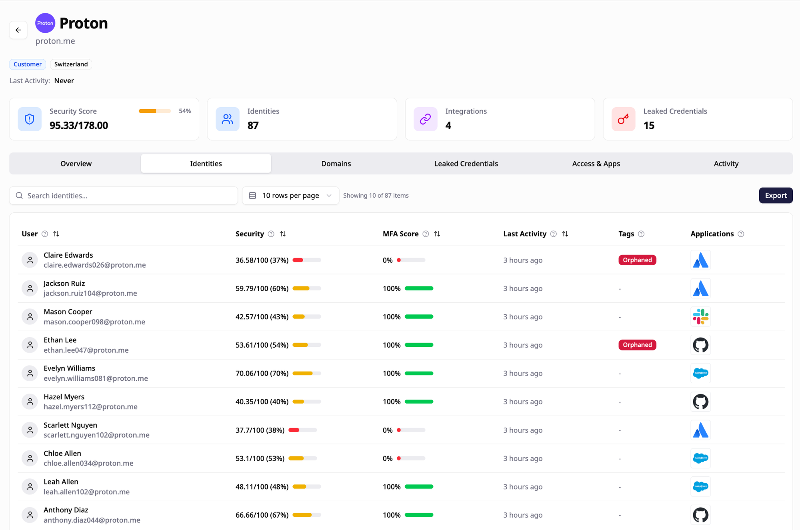Click Mason Cooper's Slack application icon
Image resolution: width=800 pixels, height=532 pixels.
tap(700, 317)
